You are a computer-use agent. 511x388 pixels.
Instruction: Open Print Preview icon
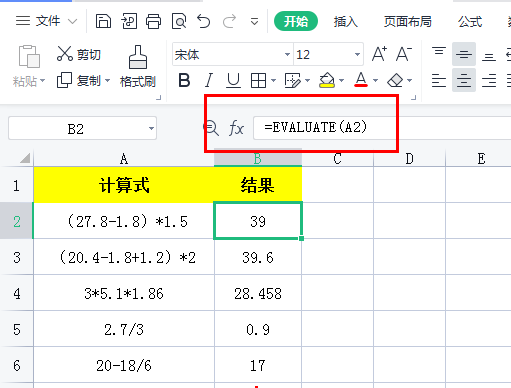pyautogui.click(x=179, y=21)
